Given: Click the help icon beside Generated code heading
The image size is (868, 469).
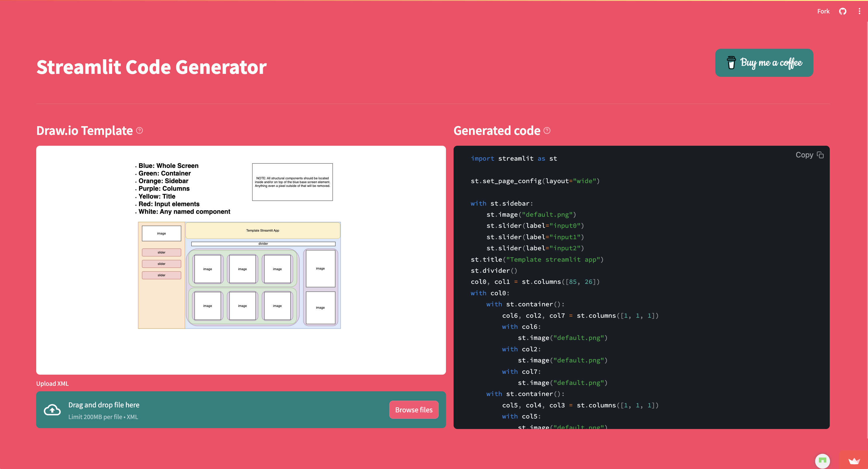Looking at the screenshot, I should point(547,131).
